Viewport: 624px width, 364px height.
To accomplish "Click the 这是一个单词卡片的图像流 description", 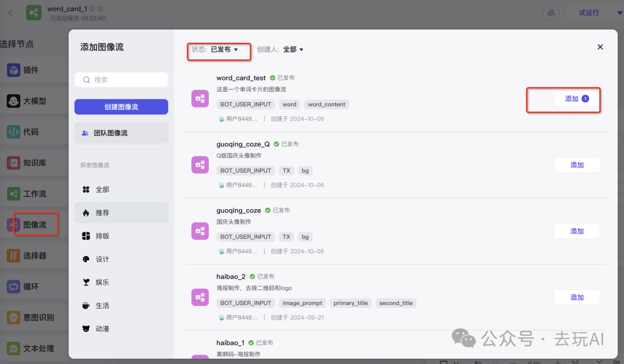I will tap(251, 90).
